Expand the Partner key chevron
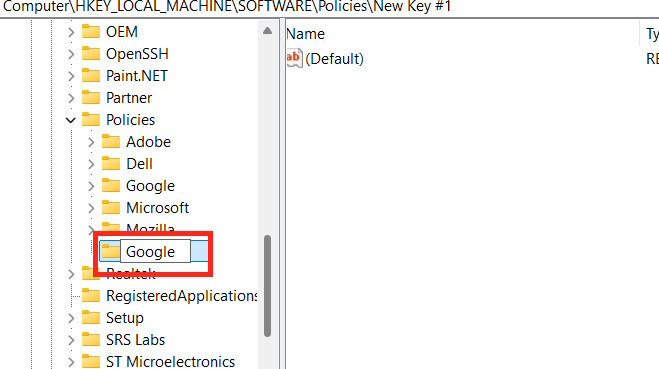659x369 pixels. click(71, 98)
